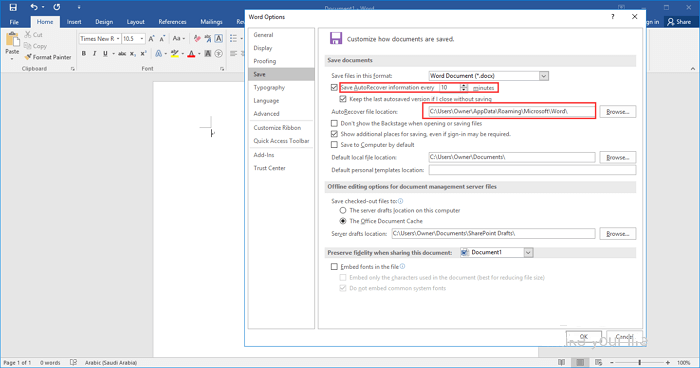Click the help question mark in Word Options

[x=612, y=17]
